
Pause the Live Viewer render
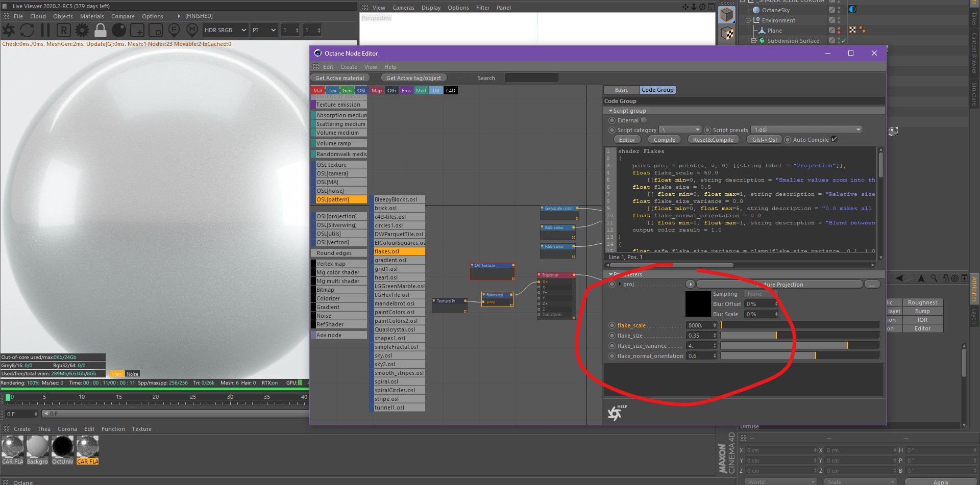click(x=45, y=30)
